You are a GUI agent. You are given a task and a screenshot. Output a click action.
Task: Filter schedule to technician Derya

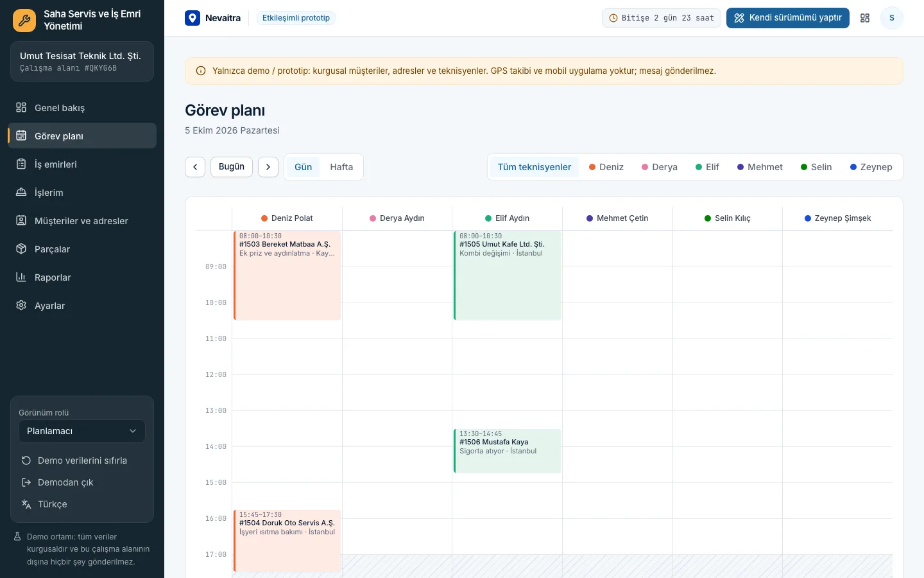[660, 167]
